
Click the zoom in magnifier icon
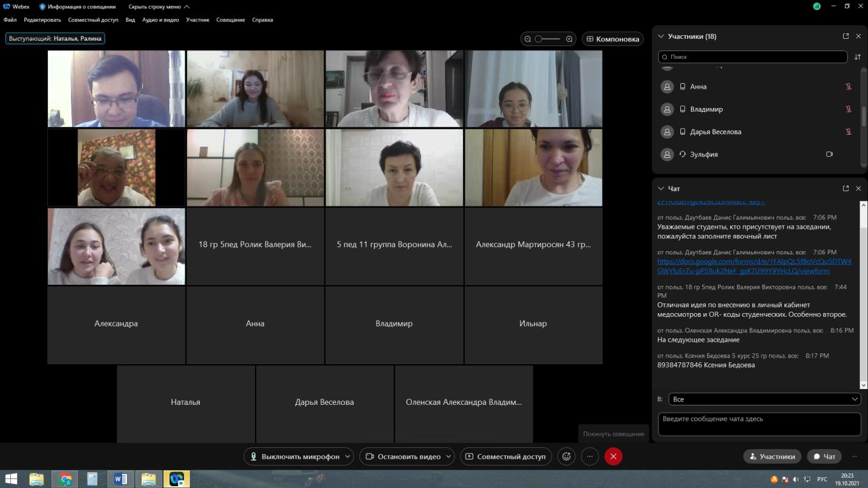tap(569, 39)
